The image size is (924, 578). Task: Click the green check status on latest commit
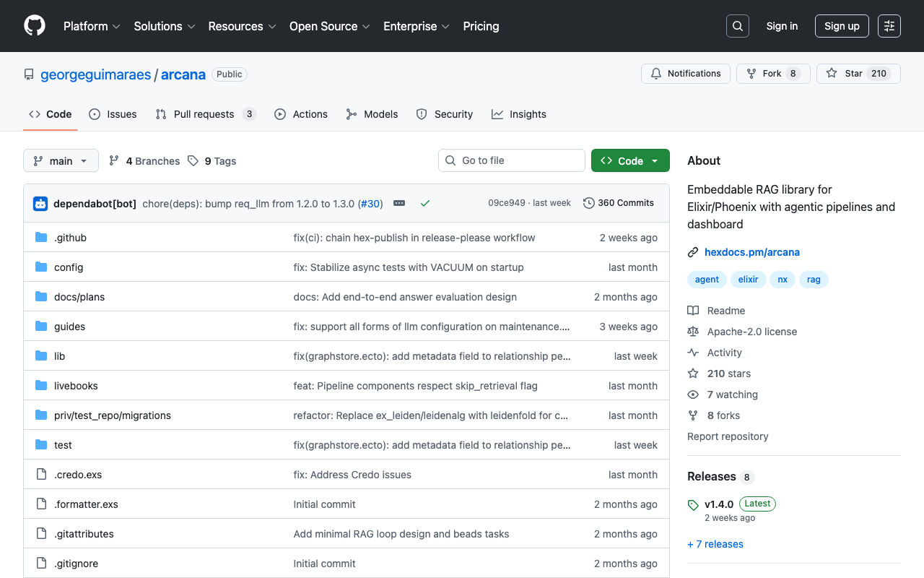click(x=425, y=203)
